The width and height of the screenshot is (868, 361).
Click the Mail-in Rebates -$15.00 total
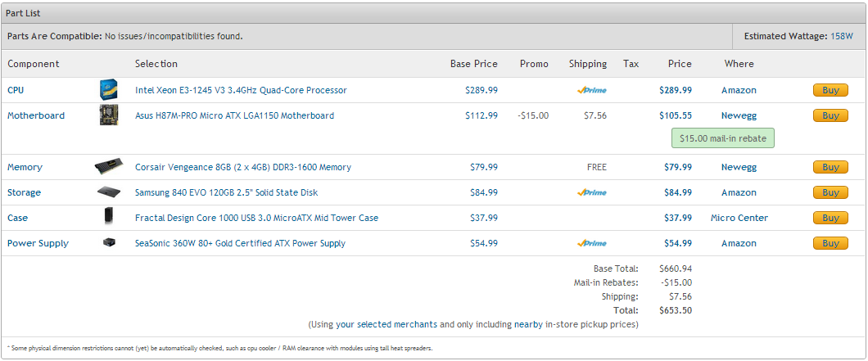coord(676,283)
